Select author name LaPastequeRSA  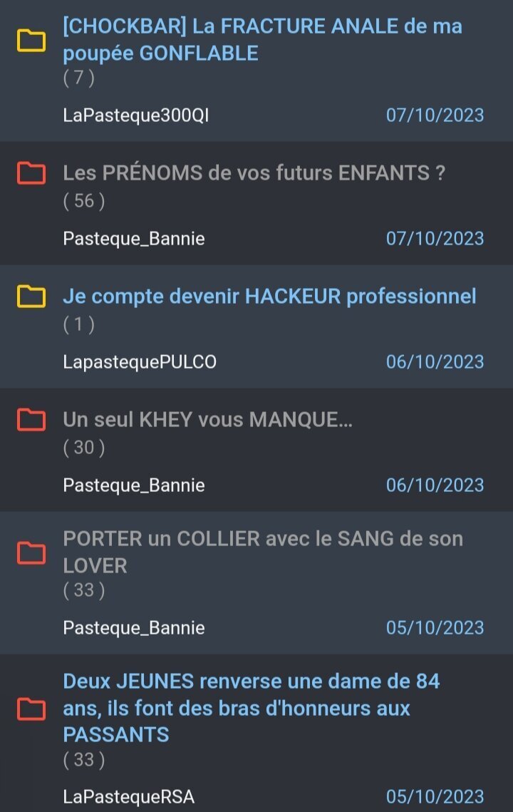[x=129, y=796]
